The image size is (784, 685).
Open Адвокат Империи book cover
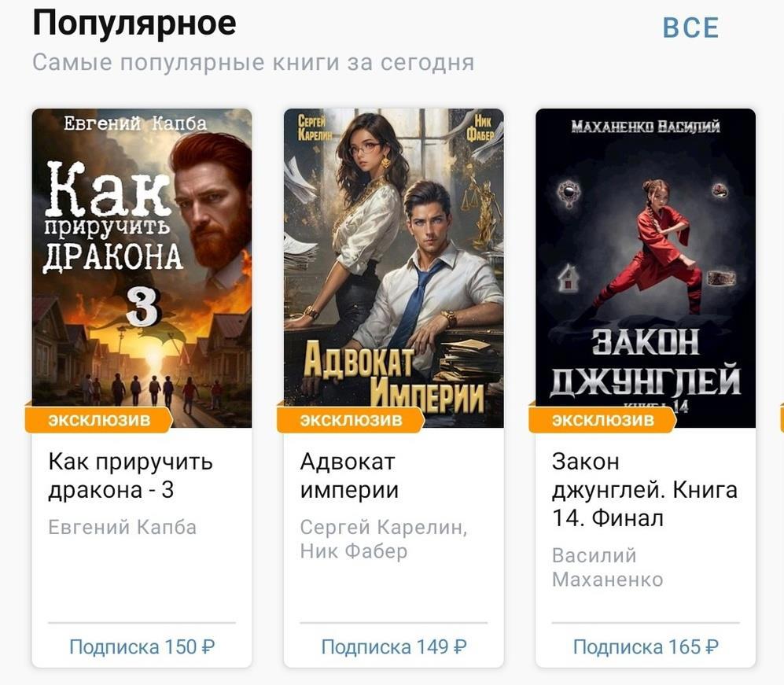(x=394, y=268)
